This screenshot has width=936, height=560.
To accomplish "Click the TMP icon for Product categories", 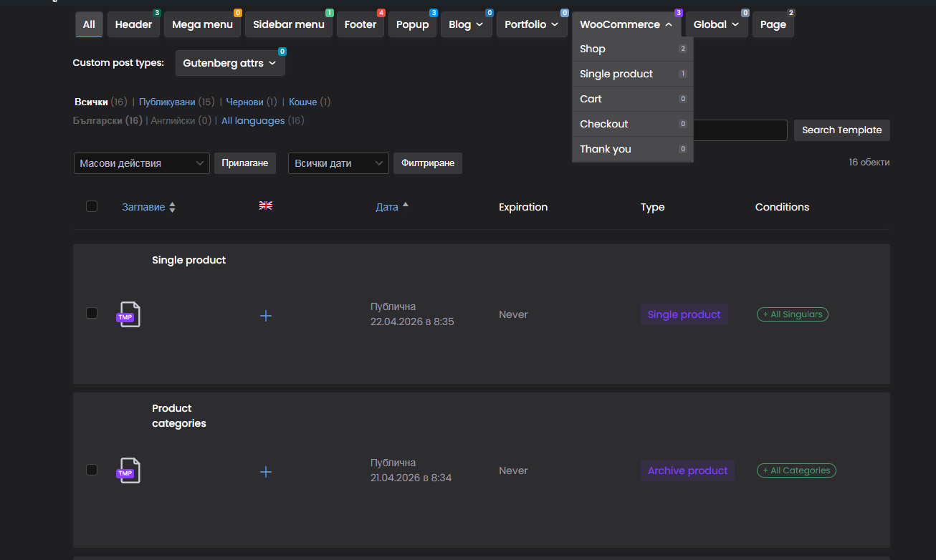I will point(128,470).
